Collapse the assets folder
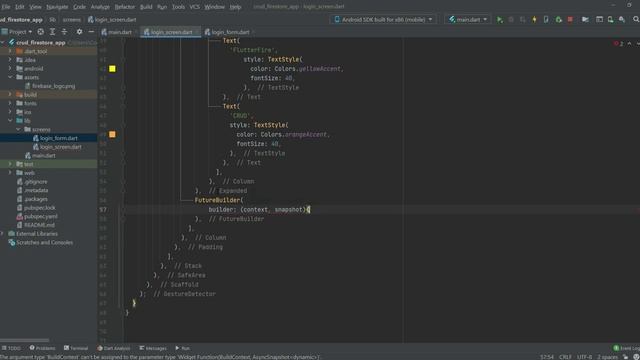Image resolution: width=640 pixels, height=360 pixels. [x=10, y=77]
